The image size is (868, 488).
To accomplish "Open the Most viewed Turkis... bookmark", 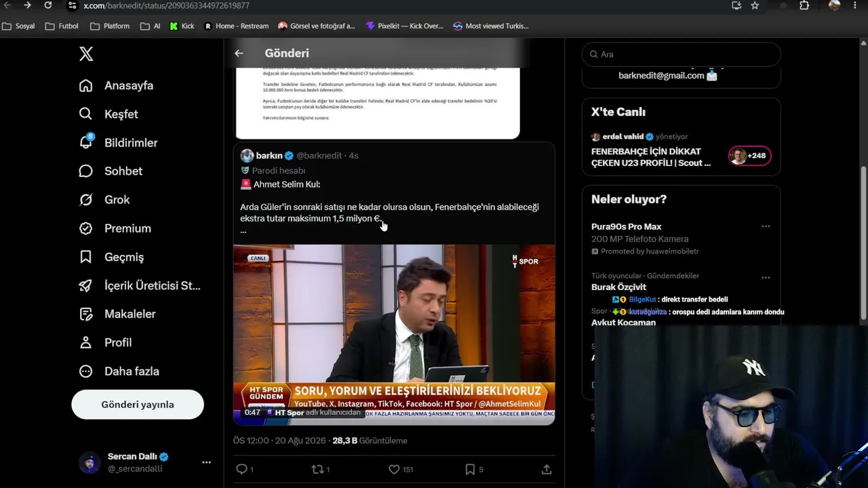I will click(x=491, y=26).
